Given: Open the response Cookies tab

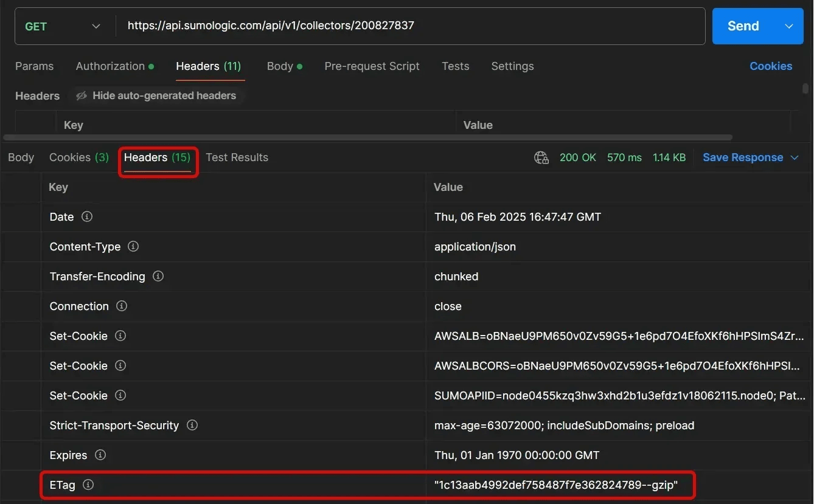Looking at the screenshot, I should click(x=78, y=157).
